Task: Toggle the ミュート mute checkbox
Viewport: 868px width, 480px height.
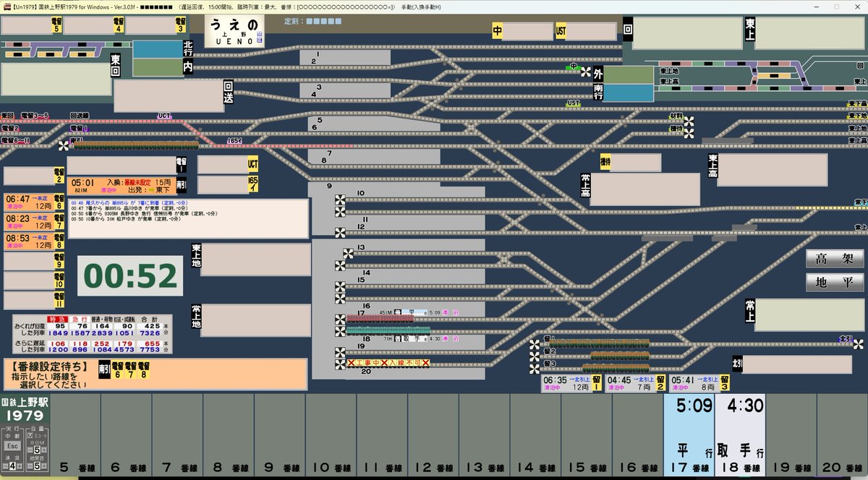Action: click(29, 436)
